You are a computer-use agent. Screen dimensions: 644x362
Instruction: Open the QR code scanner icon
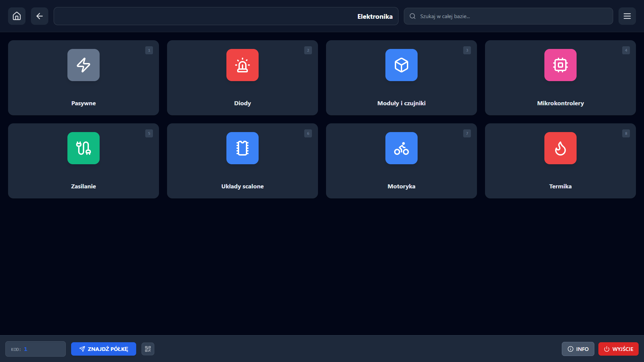click(x=148, y=349)
